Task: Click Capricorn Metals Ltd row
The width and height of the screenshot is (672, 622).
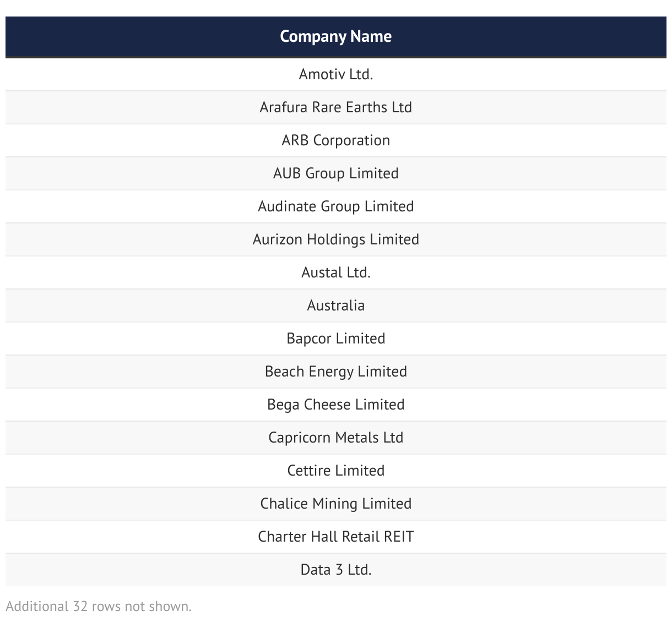Action: pos(335,438)
